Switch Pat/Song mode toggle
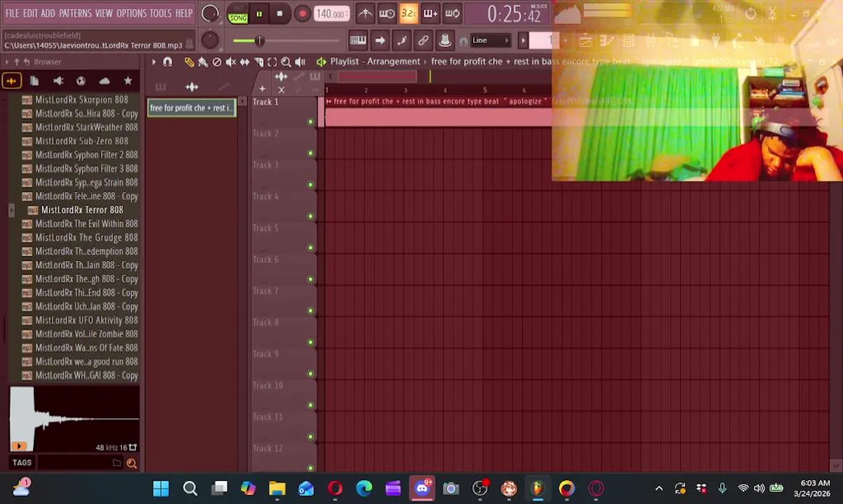This screenshot has height=504, width=843. 238,14
